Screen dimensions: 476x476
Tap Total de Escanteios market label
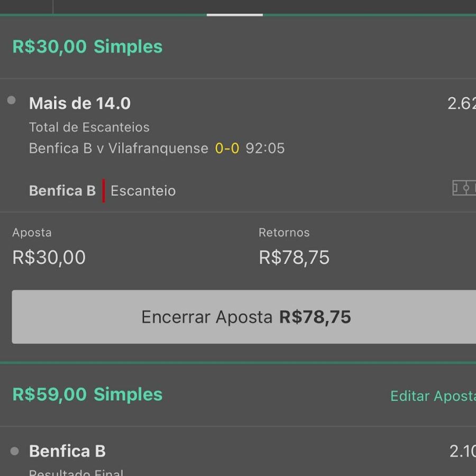89,127
